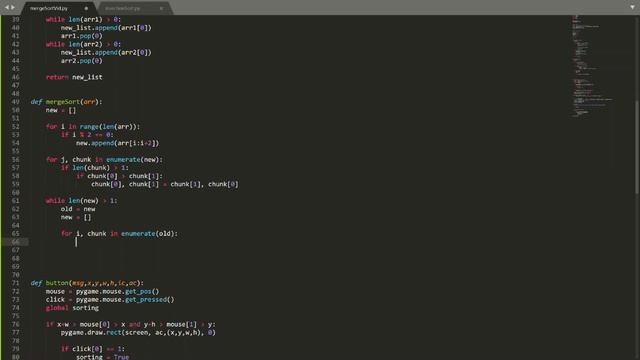
Task: Click the 'if x+w > mouse[0]' condition line
Action: [x=131, y=324]
